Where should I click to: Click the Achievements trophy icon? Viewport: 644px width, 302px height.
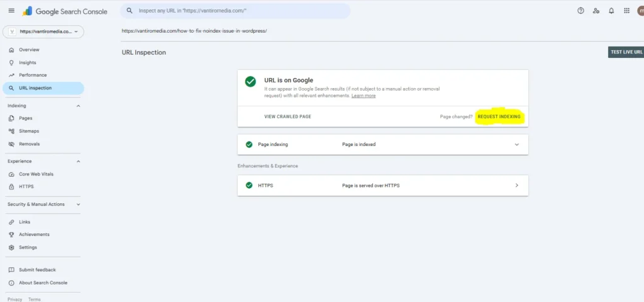click(x=11, y=235)
